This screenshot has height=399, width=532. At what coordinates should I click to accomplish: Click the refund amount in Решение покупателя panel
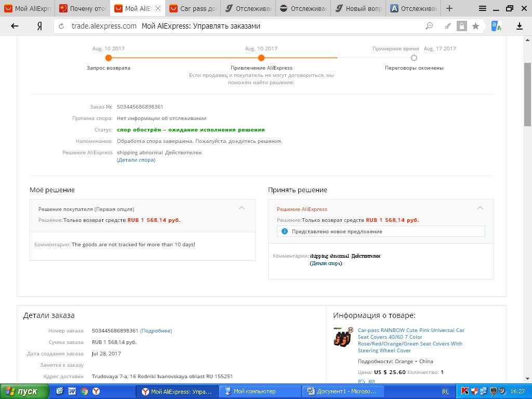[x=154, y=220]
